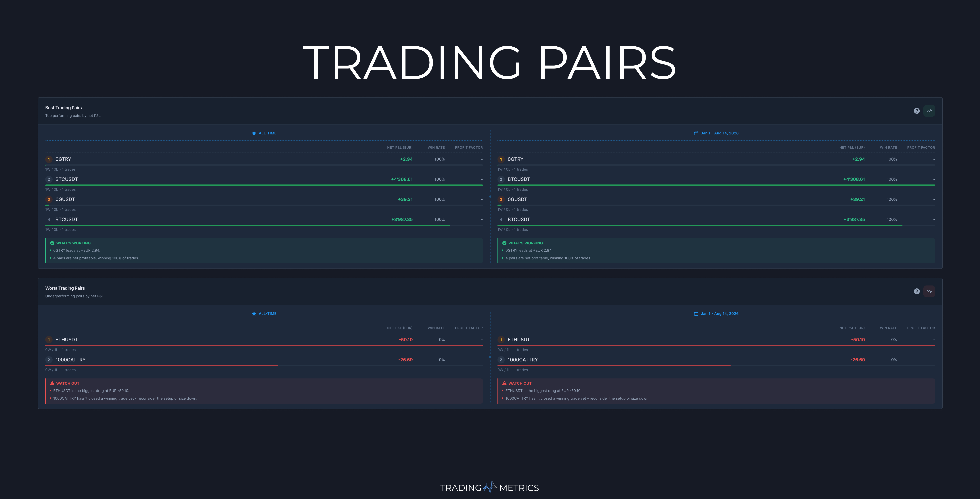
Task: Click "1W / 0L · 1 trades" under all-time 0GTRY
Action: (x=60, y=169)
